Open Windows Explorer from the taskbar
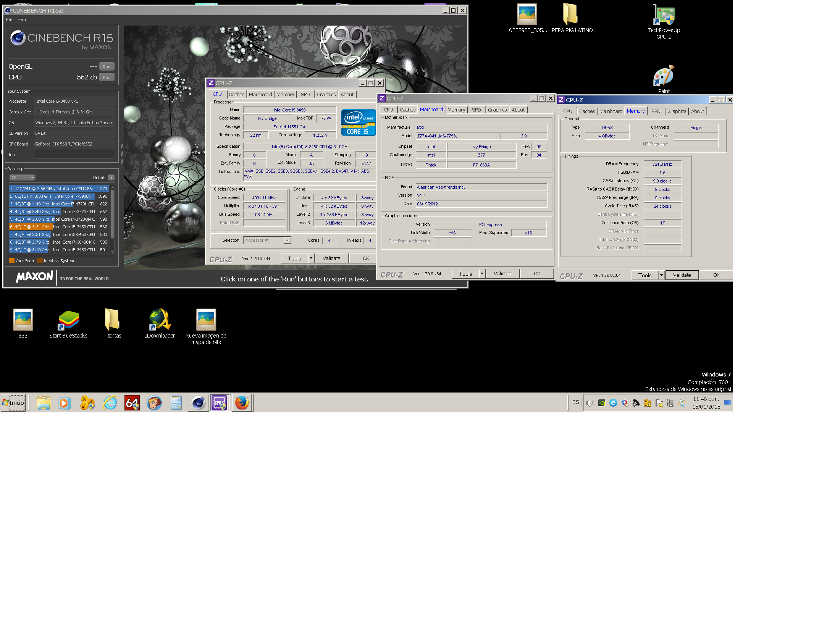Viewport: 840px width, 630px height. click(x=44, y=403)
